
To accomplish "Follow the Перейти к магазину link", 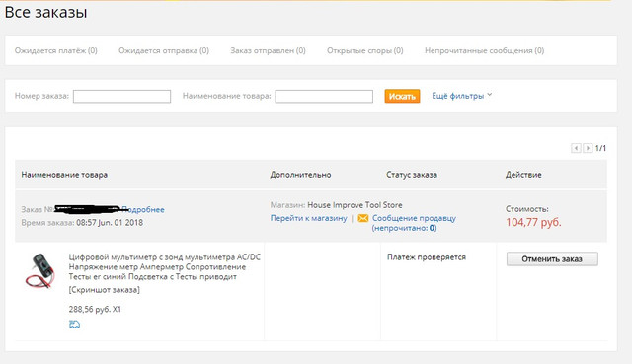I will tap(309, 218).
